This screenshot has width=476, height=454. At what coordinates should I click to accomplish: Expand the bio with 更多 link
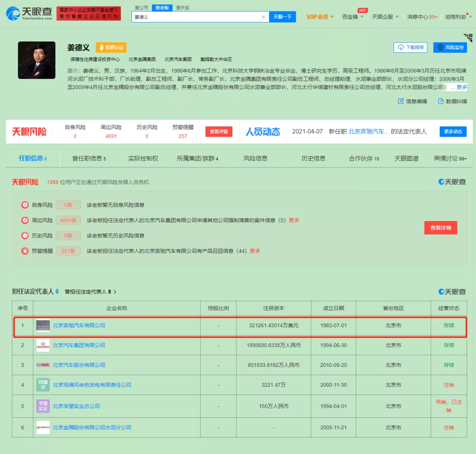(462, 87)
